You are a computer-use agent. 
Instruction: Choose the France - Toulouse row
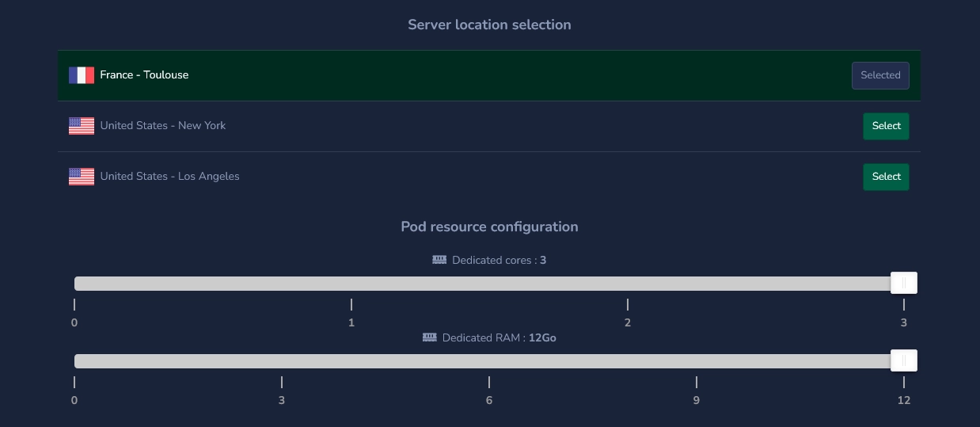(489, 75)
